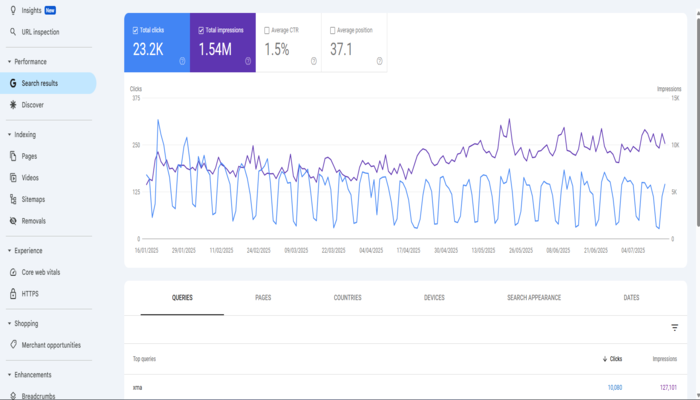
Task: Switch to the Devices tab
Action: (x=434, y=298)
